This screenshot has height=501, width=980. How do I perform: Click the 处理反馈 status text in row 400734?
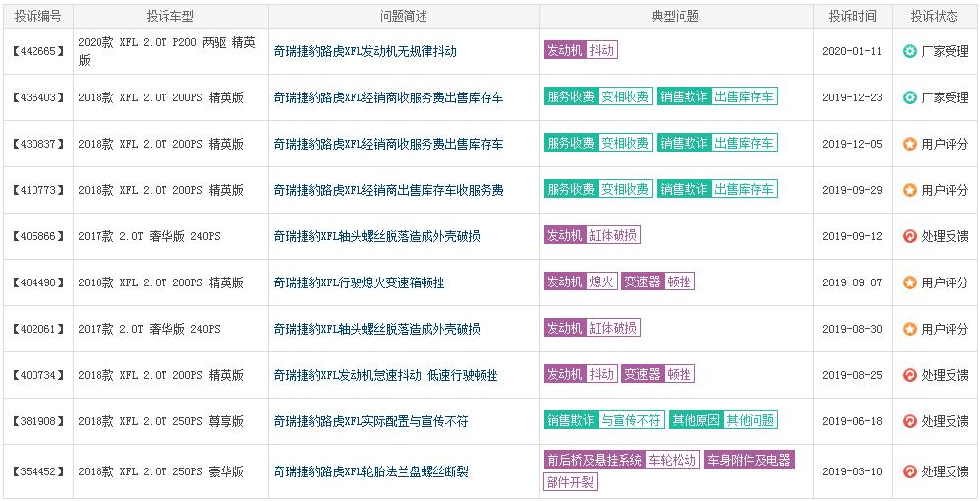click(x=945, y=375)
